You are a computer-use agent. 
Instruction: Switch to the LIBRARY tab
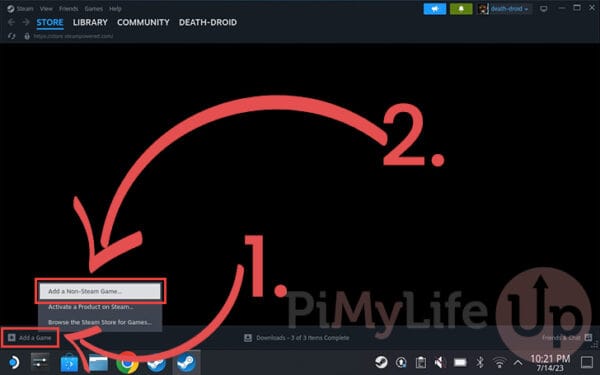click(x=90, y=23)
